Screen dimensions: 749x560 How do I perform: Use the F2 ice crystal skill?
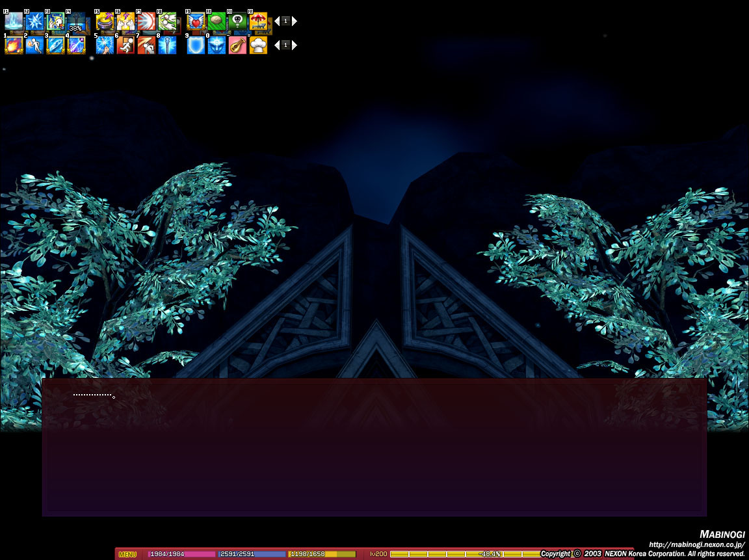[34, 21]
